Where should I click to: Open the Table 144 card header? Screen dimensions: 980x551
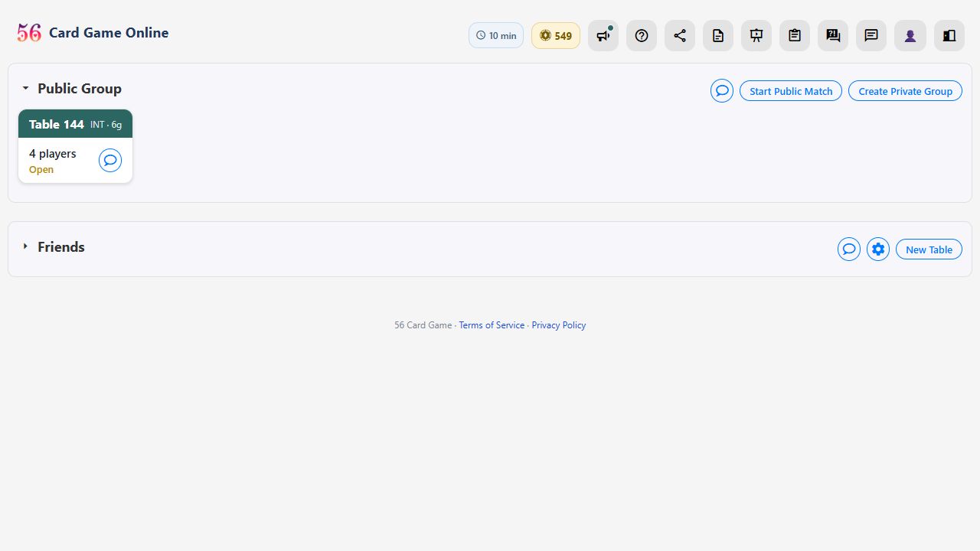(75, 124)
